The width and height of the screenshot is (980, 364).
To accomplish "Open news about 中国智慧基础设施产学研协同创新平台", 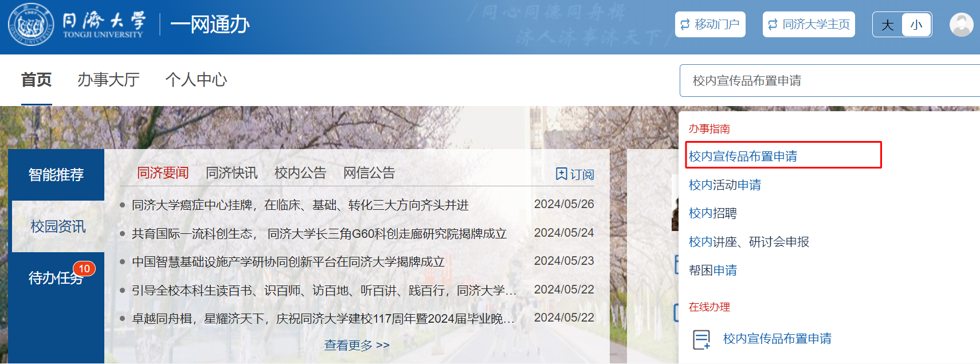I will coord(288,262).
